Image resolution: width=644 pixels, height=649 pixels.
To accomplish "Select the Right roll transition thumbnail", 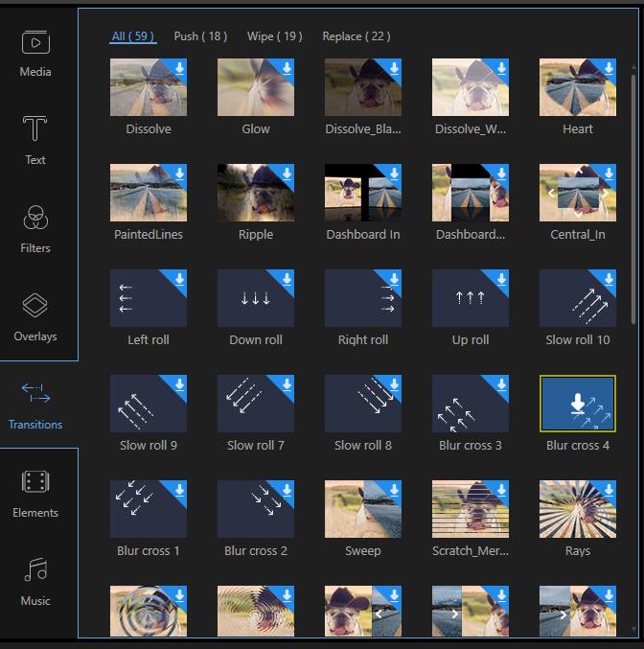I will click(x=363, y=298).
